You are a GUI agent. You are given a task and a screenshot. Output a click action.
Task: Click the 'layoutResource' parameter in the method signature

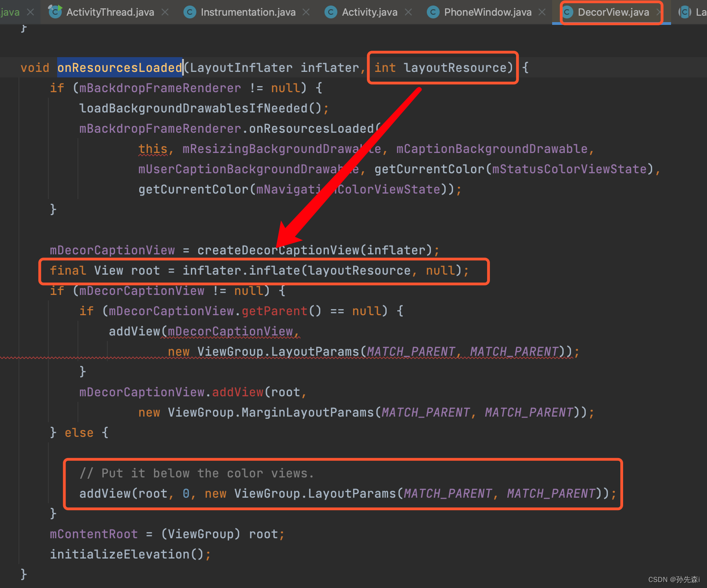pos(455,68)
